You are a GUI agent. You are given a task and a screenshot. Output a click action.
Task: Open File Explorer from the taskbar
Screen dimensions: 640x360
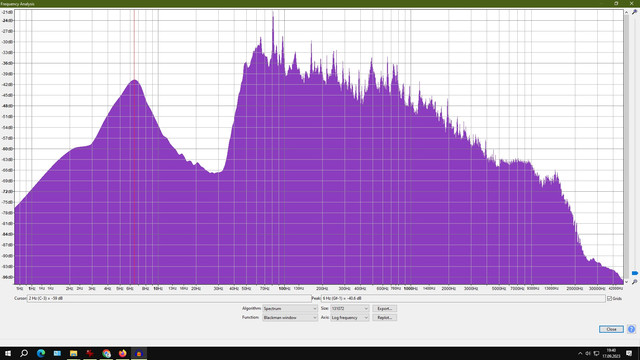(x=73, y=353)
